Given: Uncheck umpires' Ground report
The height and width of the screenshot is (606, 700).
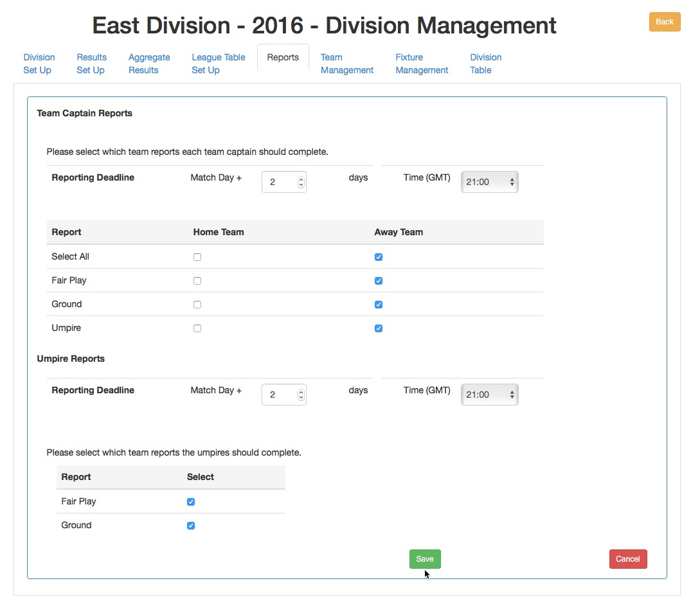Looking at the screenshot, I should click(x=191, y=526).
